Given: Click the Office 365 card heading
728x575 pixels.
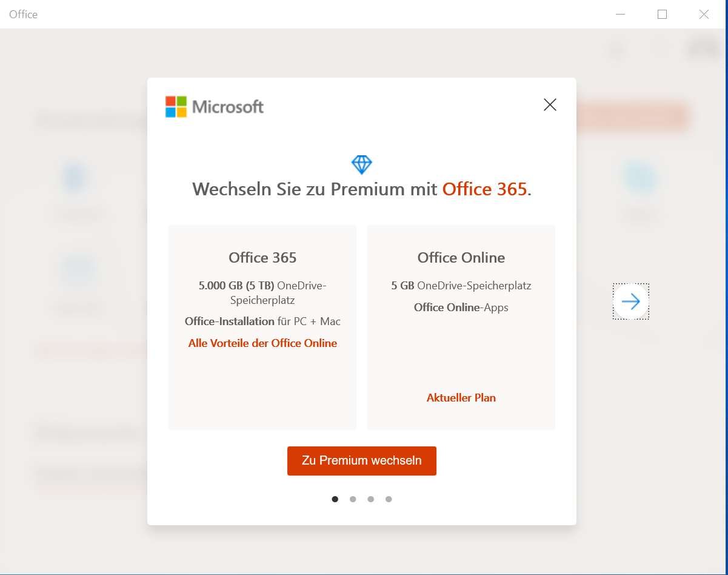Looking at the screenshot, I should click(x=262, y=258).
